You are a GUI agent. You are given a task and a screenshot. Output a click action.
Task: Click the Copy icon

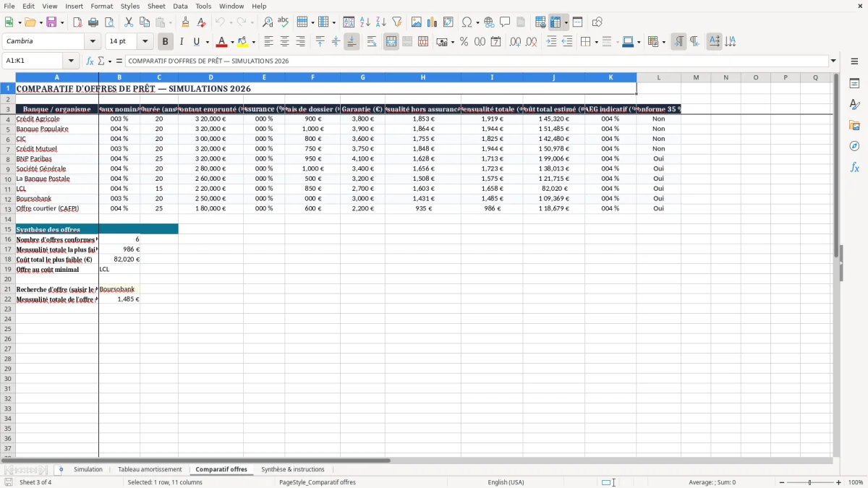(x=144, y=22)
